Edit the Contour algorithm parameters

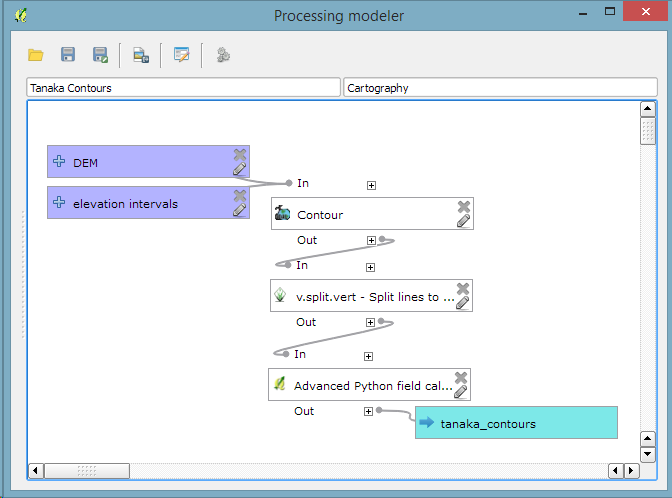pos(463,221)
